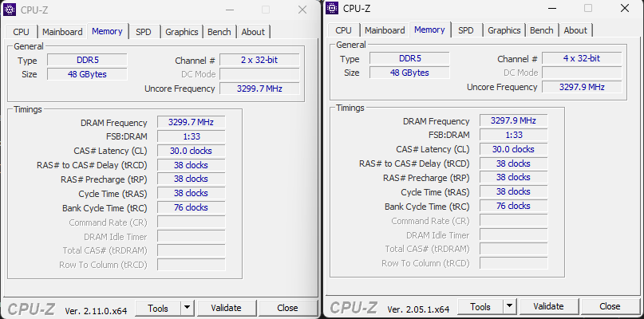Screen dimensions: 644x319
Task: Select the Memory tab in the left window
Action: (x=107, y=31)
